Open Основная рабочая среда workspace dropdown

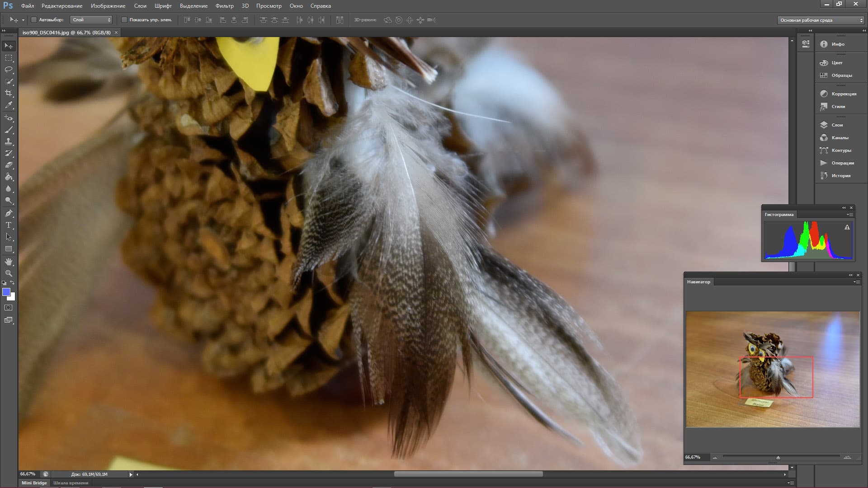tap(821, 20)
